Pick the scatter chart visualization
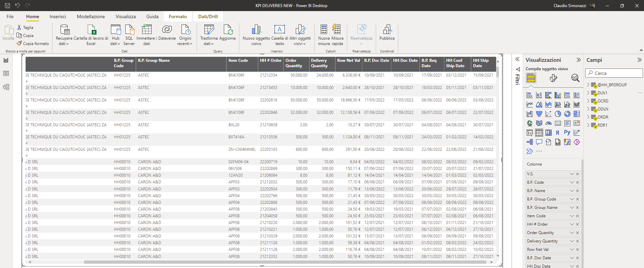 [548, 114]
